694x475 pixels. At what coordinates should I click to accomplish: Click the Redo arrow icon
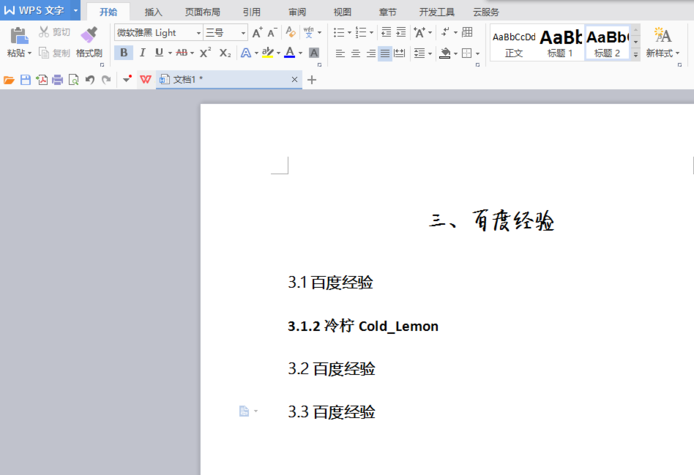coord(106,80)
